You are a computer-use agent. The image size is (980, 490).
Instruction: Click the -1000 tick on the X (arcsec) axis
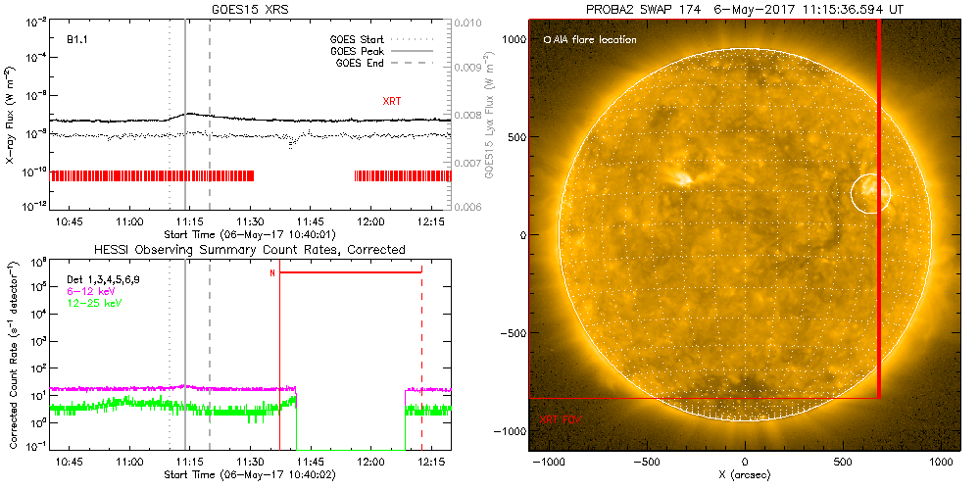pyautogui.click(x=548, y=463)
